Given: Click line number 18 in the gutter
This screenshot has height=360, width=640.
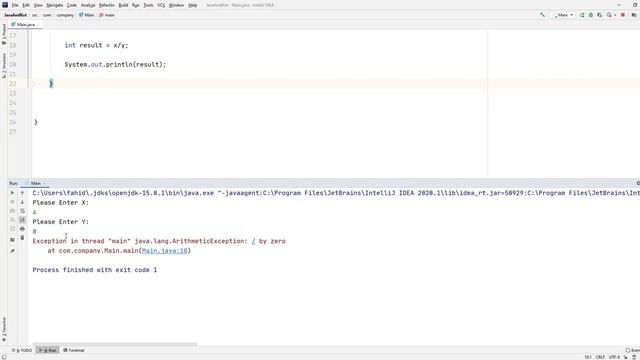Looking at the screenshot, I should 13,45.
